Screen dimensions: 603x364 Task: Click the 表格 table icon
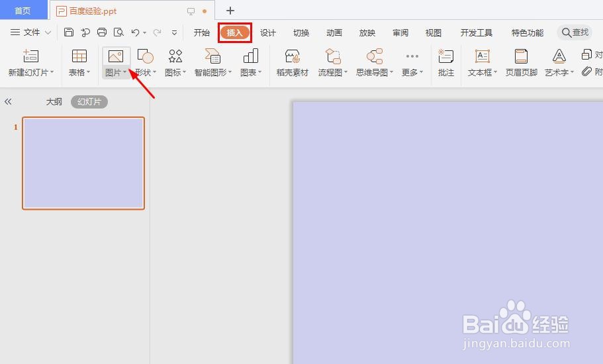(79, 56)
